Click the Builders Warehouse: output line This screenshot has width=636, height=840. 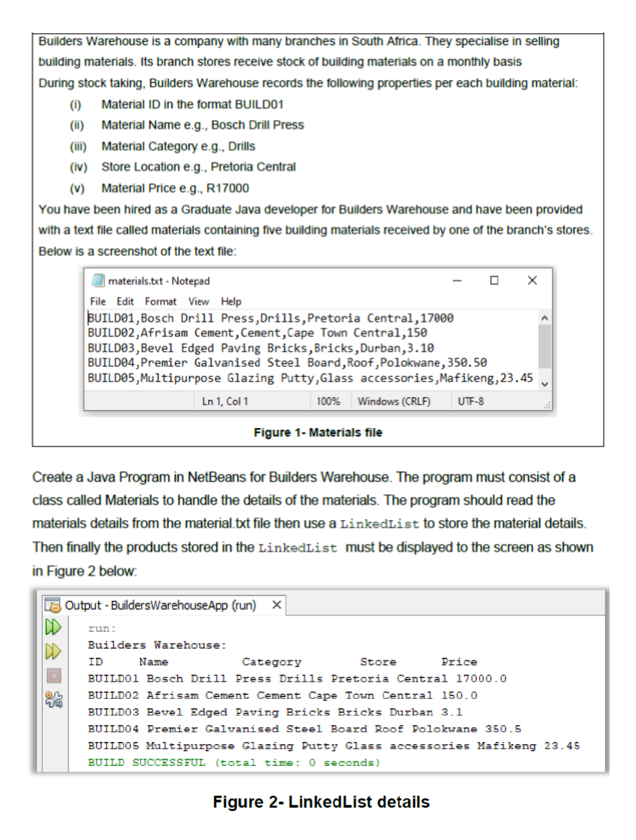coord(157,645)
